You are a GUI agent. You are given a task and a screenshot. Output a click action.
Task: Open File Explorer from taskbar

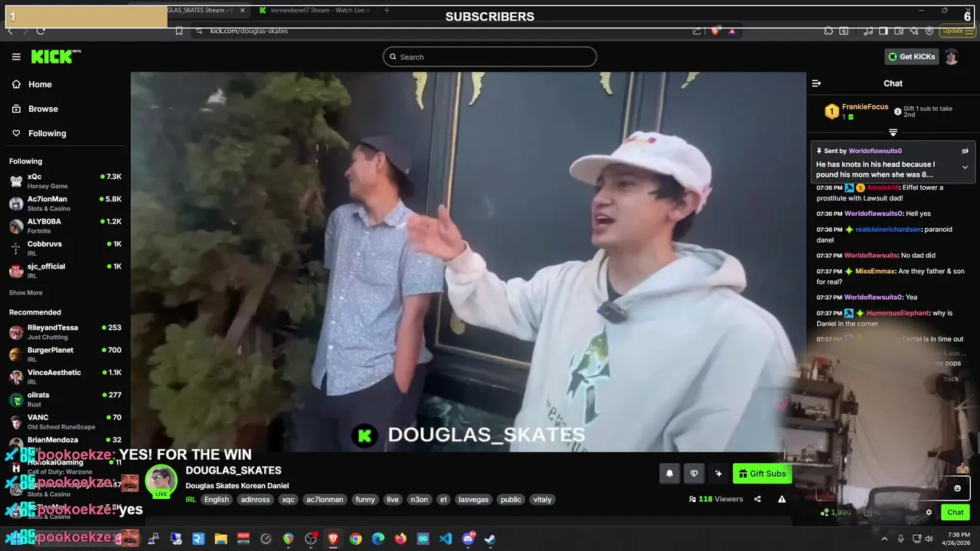tap(220, 539)
